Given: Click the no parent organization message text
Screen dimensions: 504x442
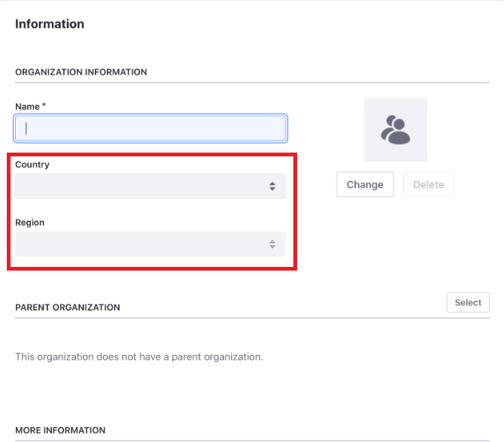Looking at the screenshot, I should click(139, 356).
